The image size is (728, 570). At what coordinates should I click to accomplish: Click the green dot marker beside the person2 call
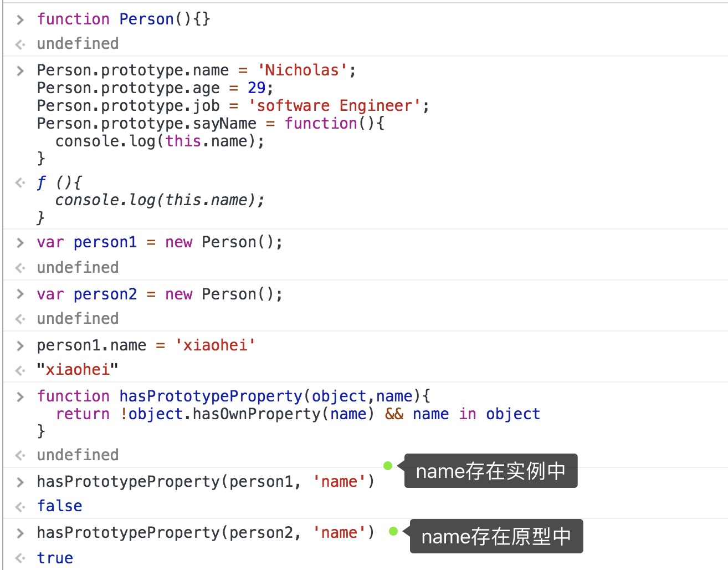(393, 531)
